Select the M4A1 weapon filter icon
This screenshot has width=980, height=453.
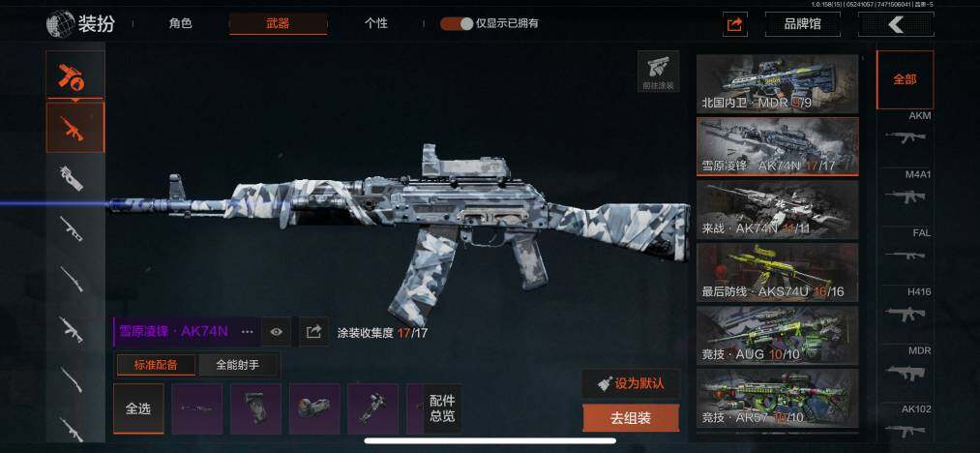(905, 196)
